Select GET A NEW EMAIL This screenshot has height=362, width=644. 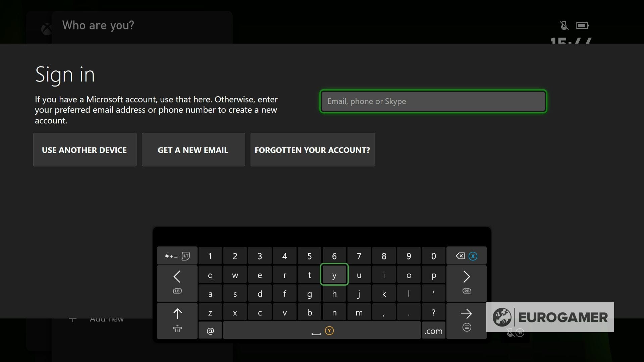pos(193,150)
